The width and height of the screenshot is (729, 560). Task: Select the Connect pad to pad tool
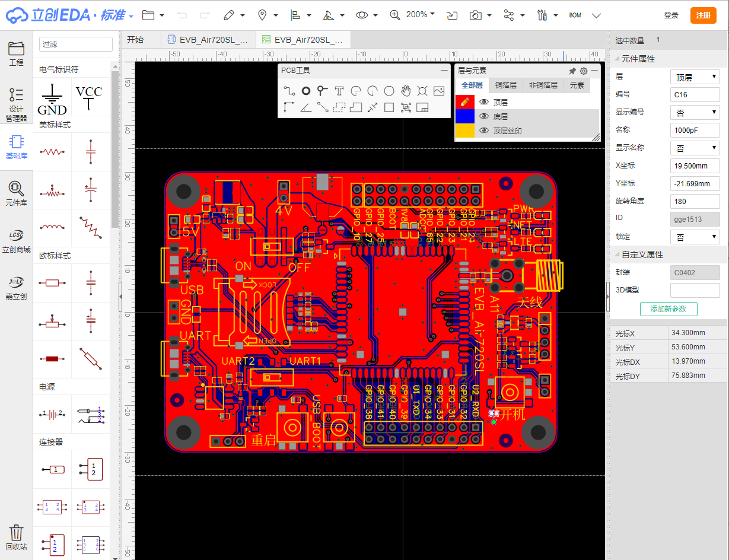coord(322,107)
